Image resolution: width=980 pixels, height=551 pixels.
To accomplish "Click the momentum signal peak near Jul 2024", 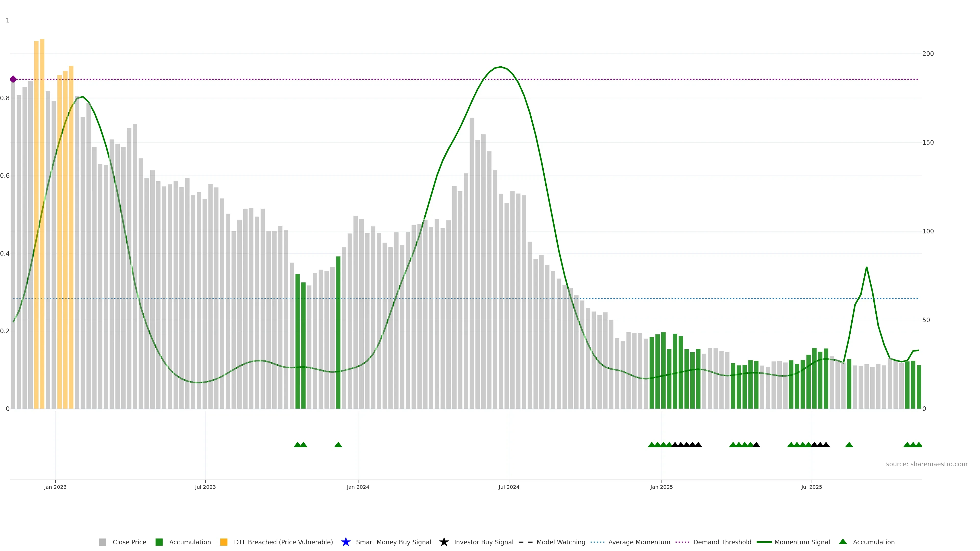I will [x=501, y=67].
